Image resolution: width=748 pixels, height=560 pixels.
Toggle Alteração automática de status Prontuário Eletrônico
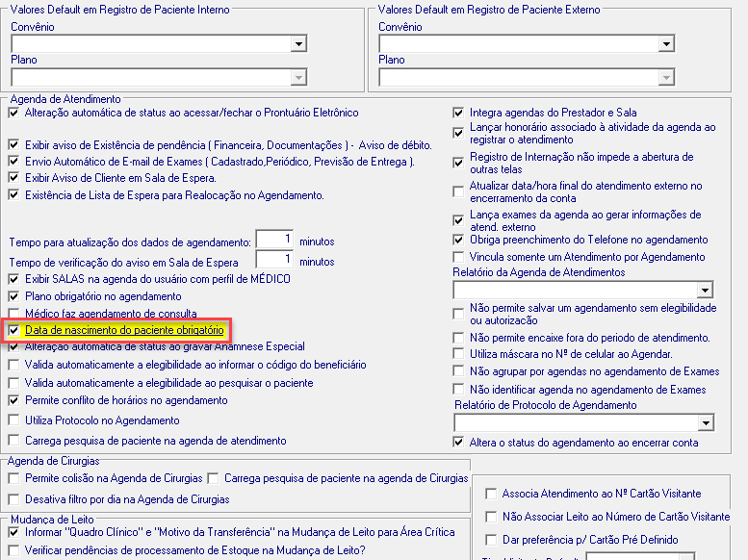click(13, 113)
